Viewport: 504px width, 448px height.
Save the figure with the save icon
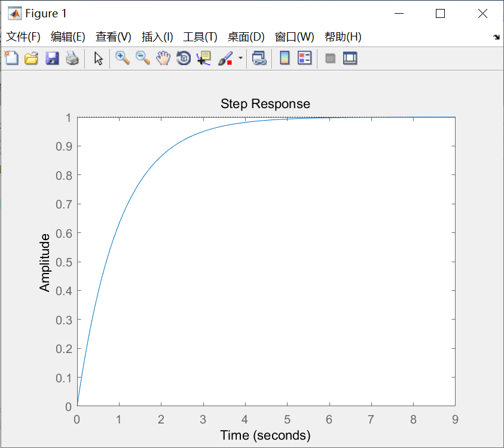coord(52,58)
